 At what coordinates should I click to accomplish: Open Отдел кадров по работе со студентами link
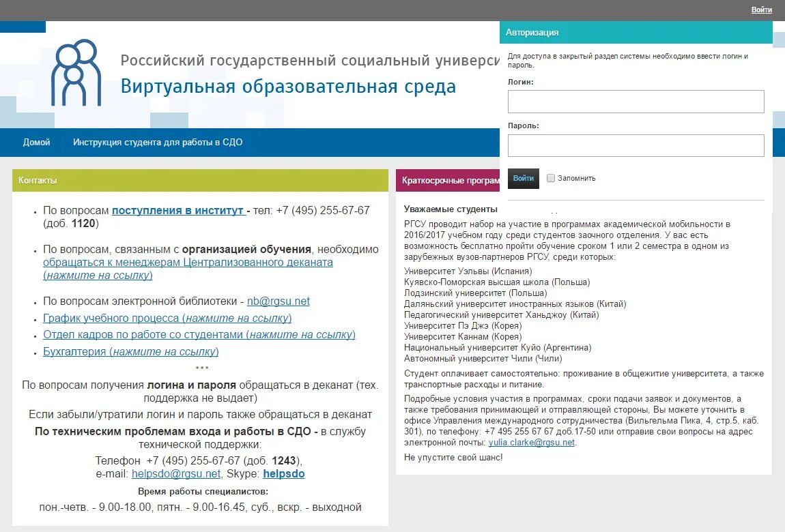pos(199,334)
